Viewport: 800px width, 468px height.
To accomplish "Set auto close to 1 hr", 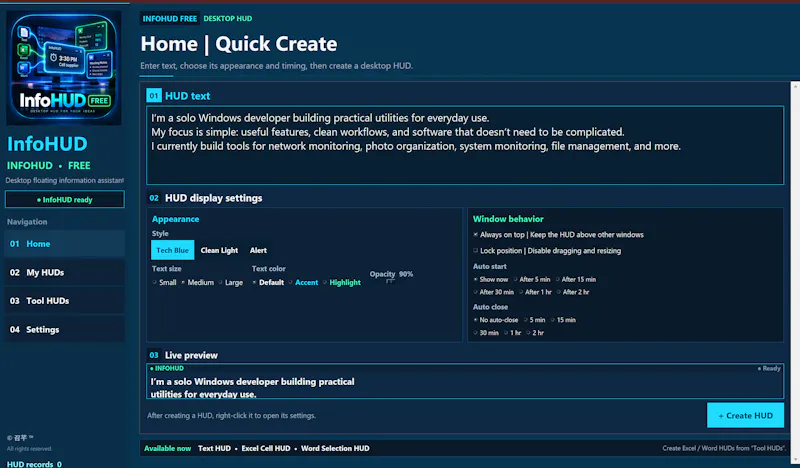I will point(512,333).
